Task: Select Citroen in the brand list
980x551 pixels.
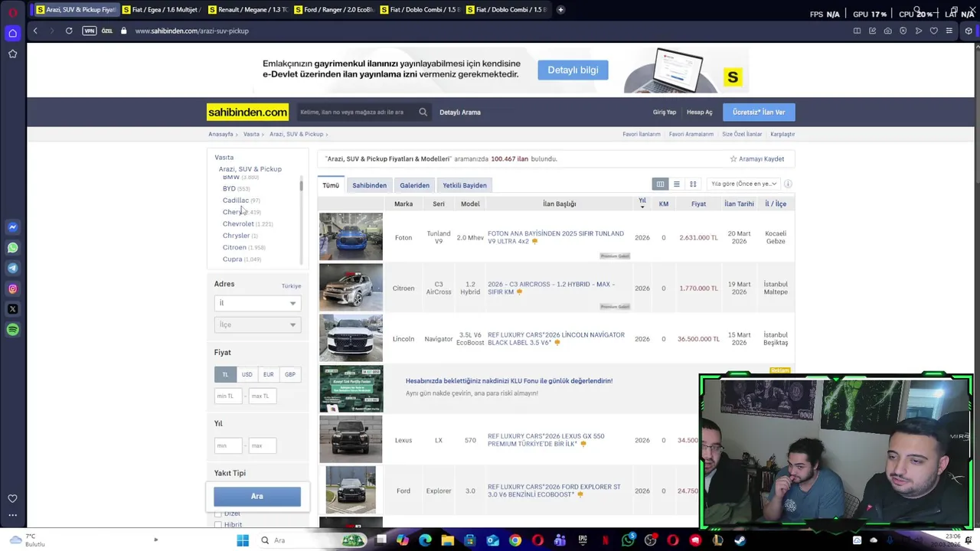Action: coord(234,247)
